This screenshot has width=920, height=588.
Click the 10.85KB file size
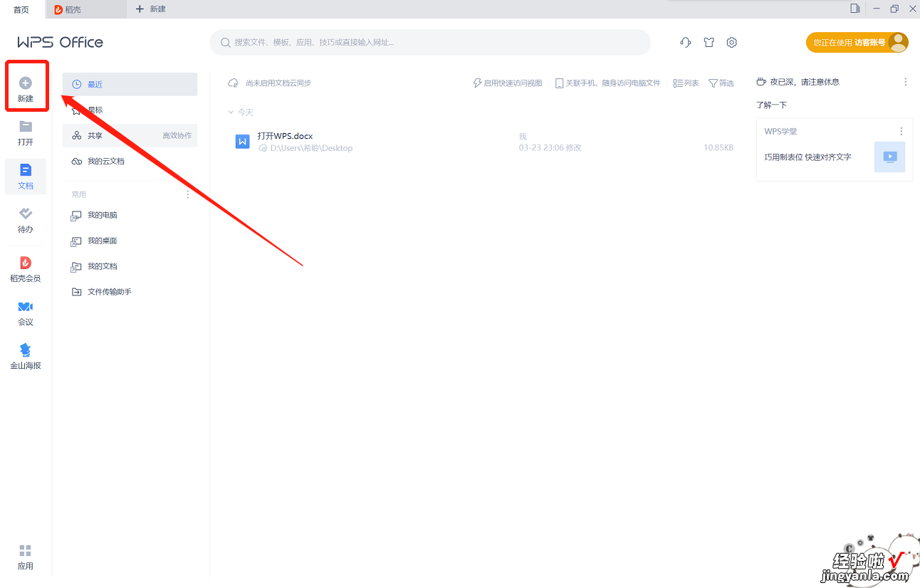coord(718,147)
